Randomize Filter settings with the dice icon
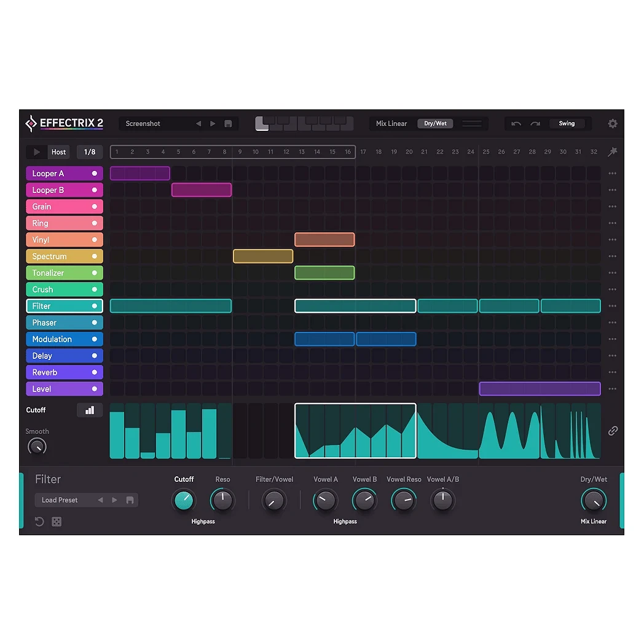 (57, 521)
